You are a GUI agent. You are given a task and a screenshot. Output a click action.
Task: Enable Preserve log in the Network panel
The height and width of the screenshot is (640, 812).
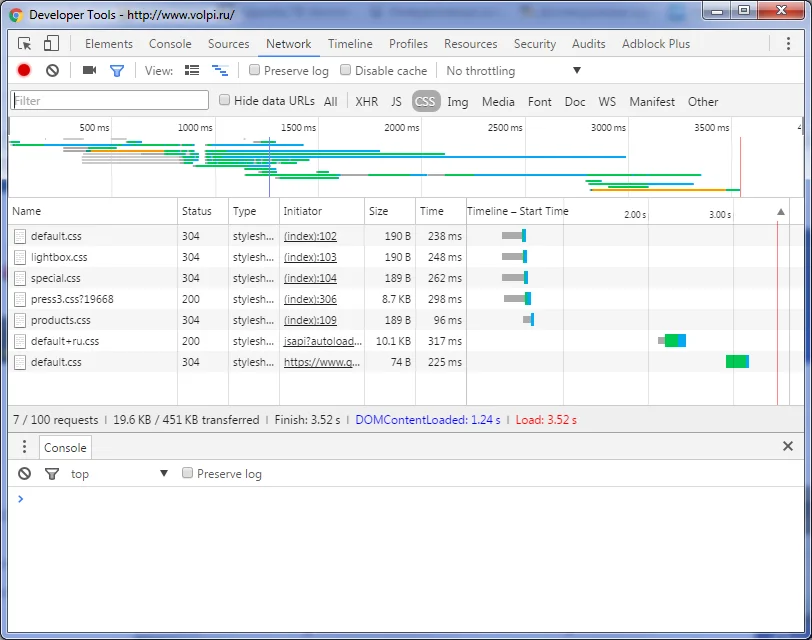coord(255,70)
